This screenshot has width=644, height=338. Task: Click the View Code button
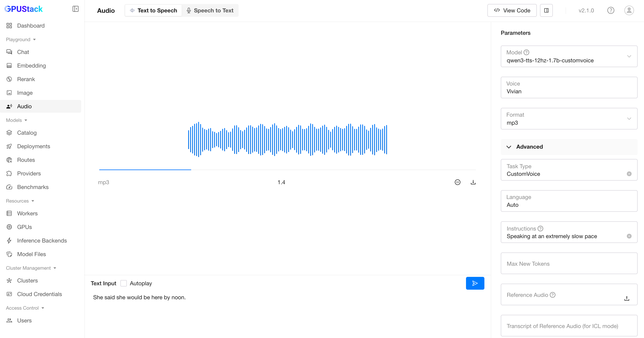(x=512, y=10)
